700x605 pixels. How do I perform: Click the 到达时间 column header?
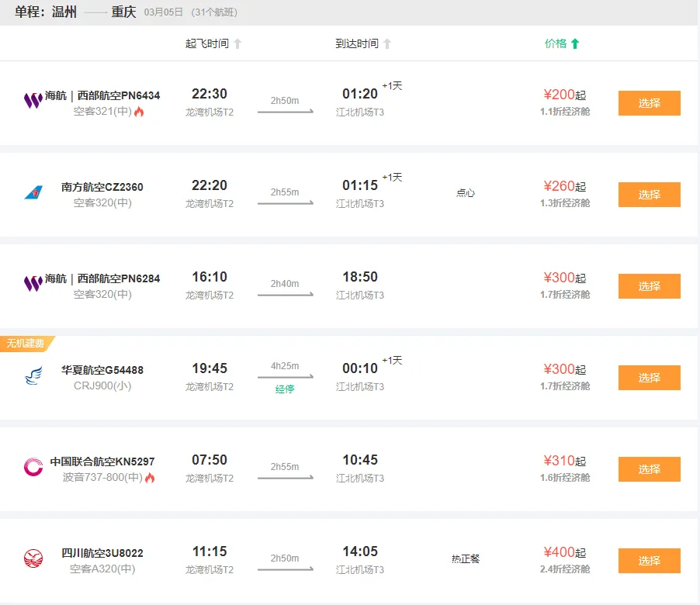click(x=356, y=44)
